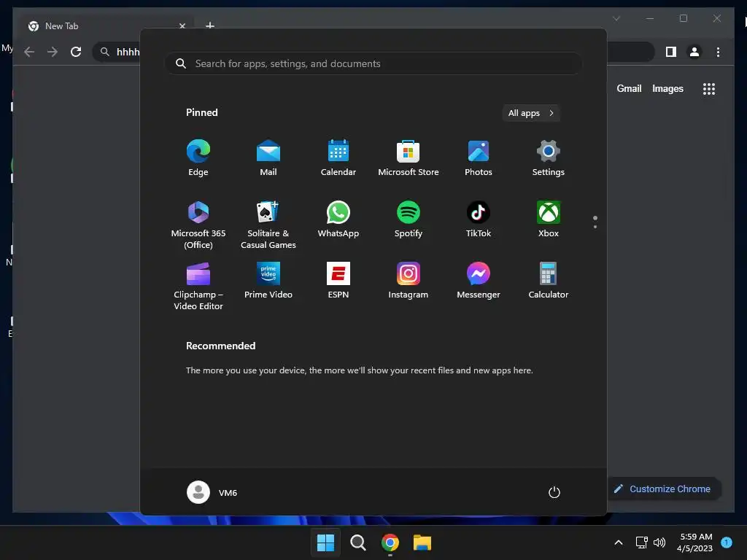Launch Microsoft 365 (Office)

click(198, 225)
